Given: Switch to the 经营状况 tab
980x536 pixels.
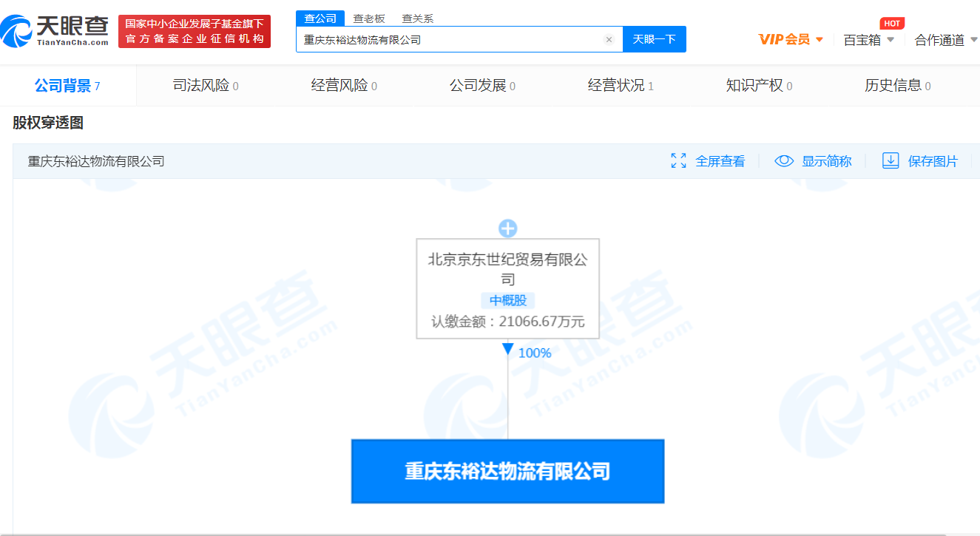Looking at the screenshot, I should pyautogui.click(x=621, y=86).
